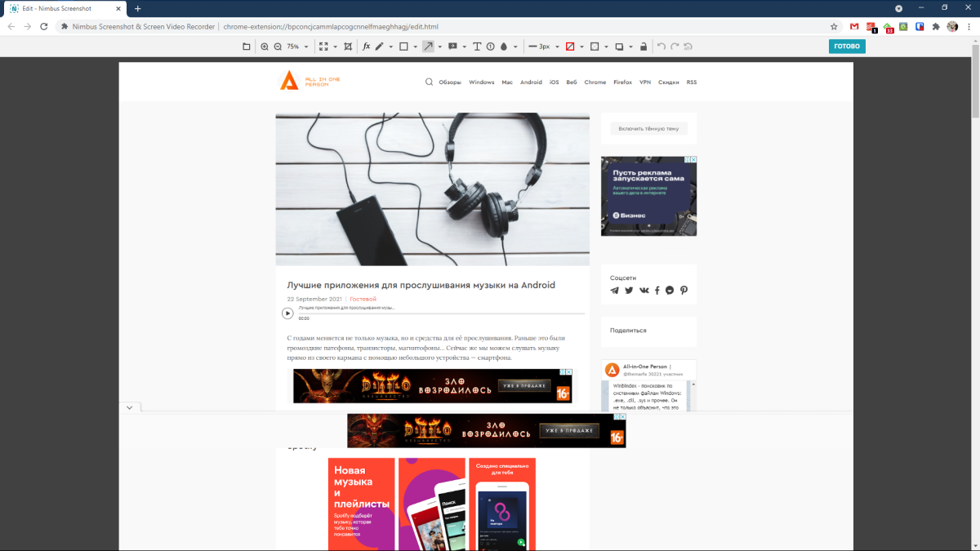Open a file with the folder icon
980x551 pixels.
247,47
